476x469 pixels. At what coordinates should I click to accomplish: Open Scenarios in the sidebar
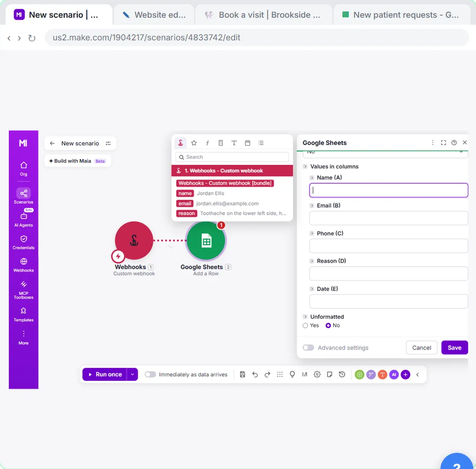pyautogui.click(x=23, y=196)
